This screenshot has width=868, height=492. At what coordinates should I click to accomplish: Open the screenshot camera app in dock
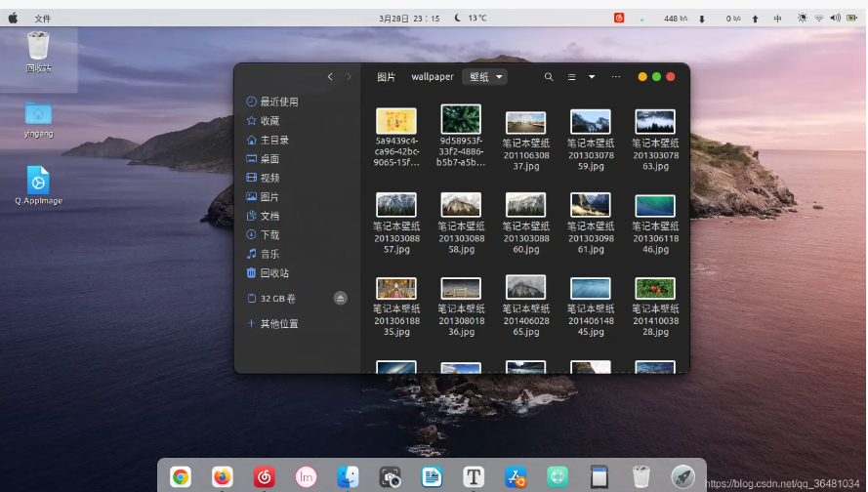391,476
